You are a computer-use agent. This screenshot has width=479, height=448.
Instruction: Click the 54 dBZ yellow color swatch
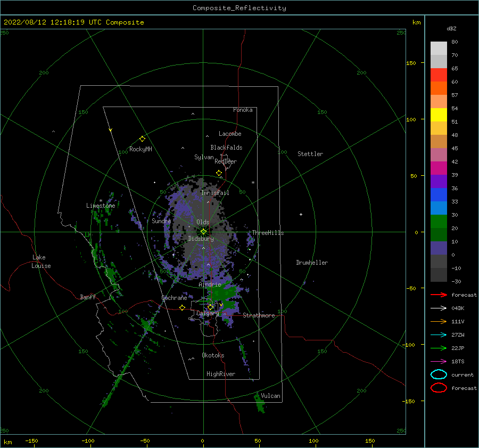(439, 115)
